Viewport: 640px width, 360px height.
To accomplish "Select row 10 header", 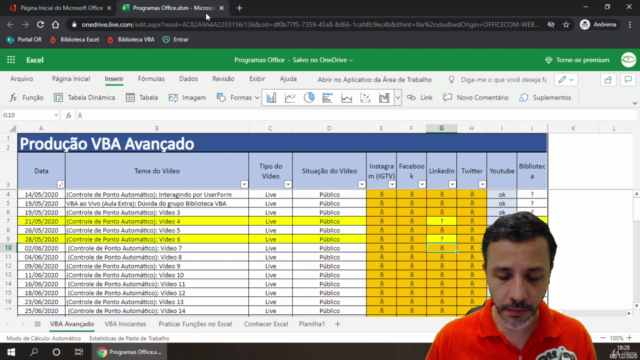I will point(8,248).
